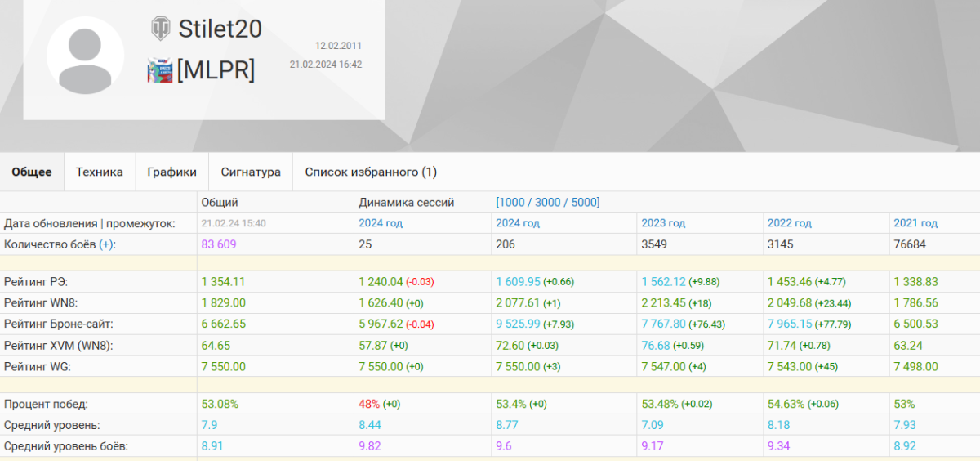Open the Техника tab
This screenshot has width=980, height=461.
pyautogui.click(x=100, y=172)
